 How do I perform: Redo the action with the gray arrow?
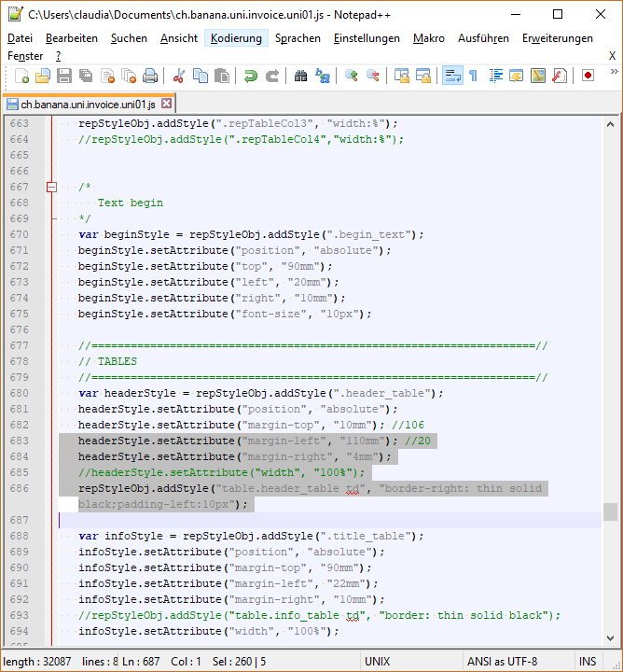pyautogui.click(x=272, y=76)
